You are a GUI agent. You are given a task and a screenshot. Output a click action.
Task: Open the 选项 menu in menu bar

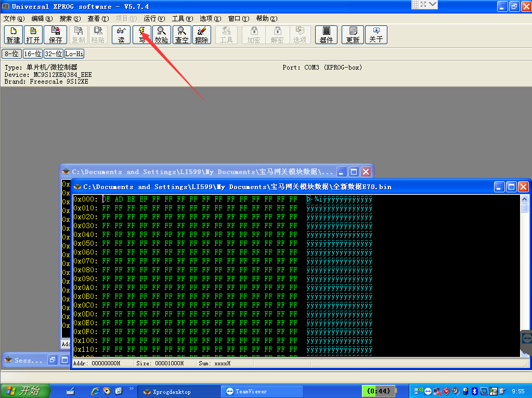(211, 19)
